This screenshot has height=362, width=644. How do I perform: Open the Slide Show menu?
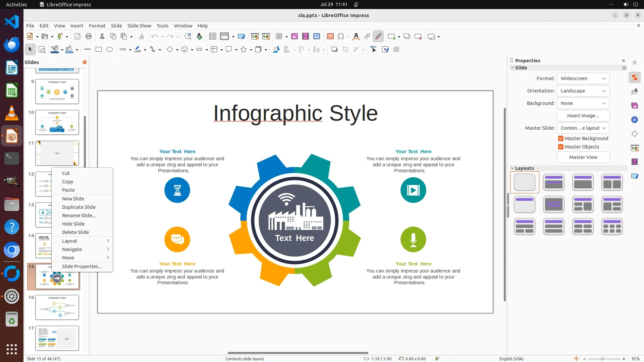pyautogui.click(x=139, y=26)
